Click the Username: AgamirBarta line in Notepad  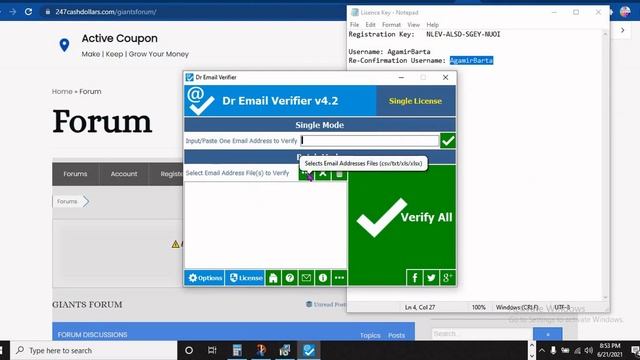click(x=389, y=52)
